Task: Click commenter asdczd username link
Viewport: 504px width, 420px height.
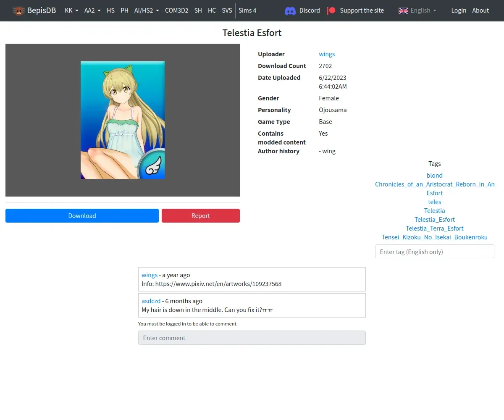Action: pos(151,301)
